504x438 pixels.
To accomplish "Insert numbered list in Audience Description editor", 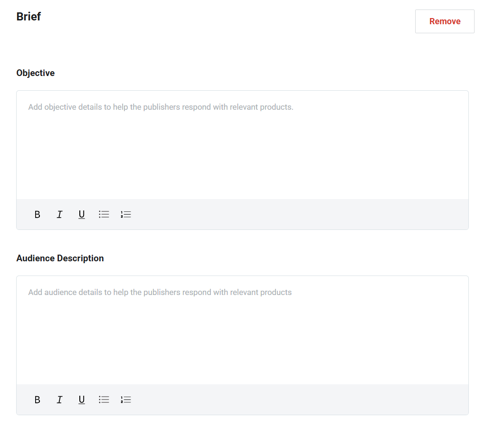I will 126,400.
